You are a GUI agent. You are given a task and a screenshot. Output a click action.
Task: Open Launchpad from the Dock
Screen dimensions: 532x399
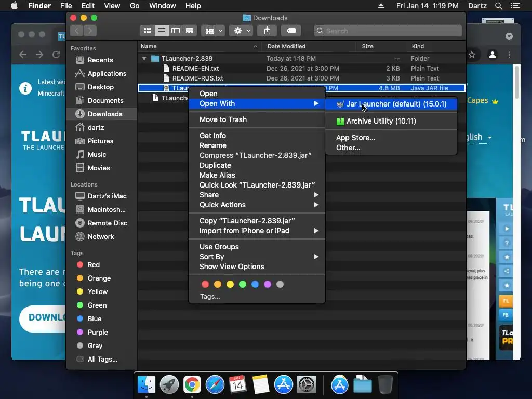click(x=169, y=385)
